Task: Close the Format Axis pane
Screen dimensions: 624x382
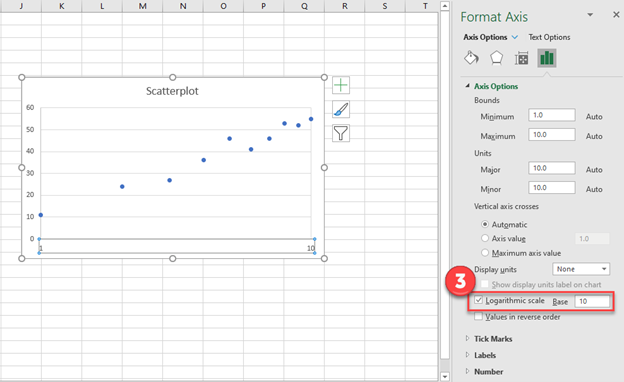Action: [x=616, y=15]
